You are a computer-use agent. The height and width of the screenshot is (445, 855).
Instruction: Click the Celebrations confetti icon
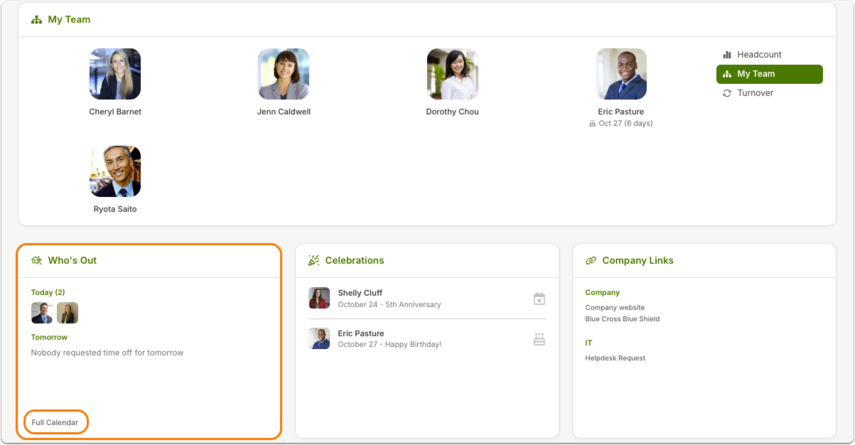(x=314, y=261)
